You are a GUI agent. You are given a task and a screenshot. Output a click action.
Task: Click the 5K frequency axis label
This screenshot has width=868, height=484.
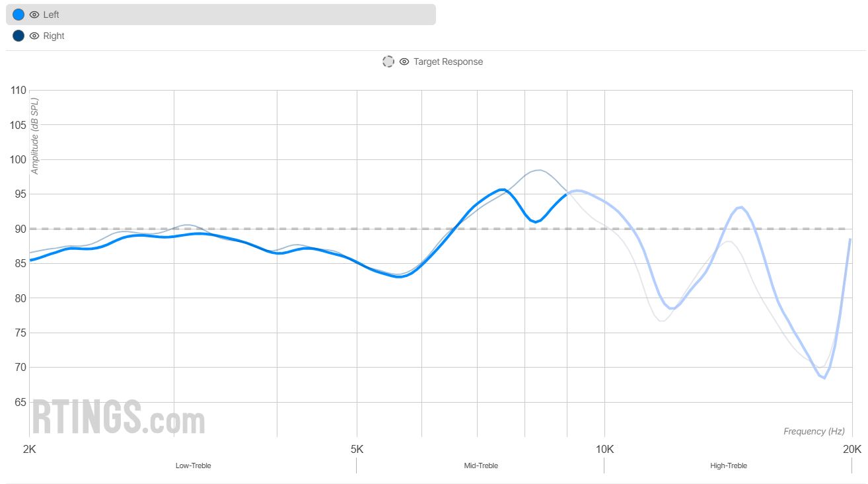(357, 450)
